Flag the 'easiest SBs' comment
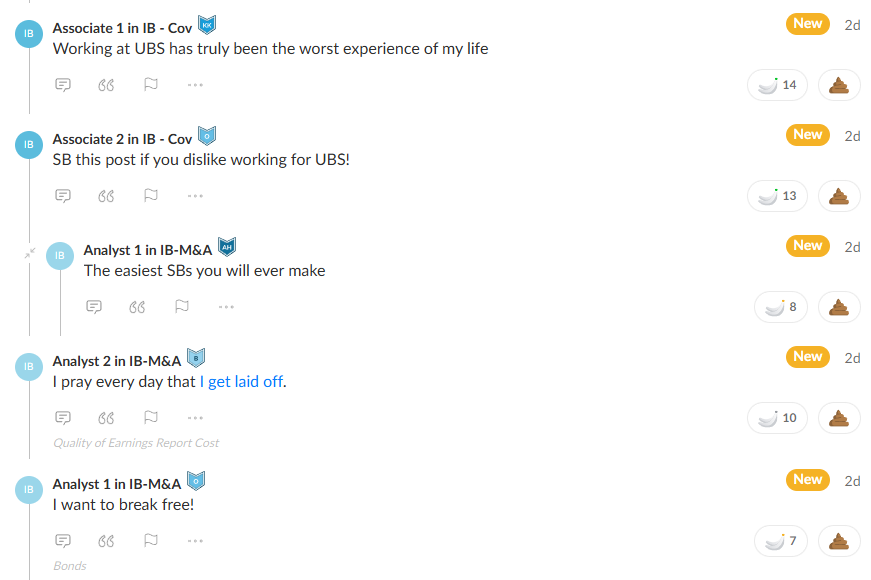Viewport: 871px width, 580px height. pyautogui.click(x=182, y=306)
